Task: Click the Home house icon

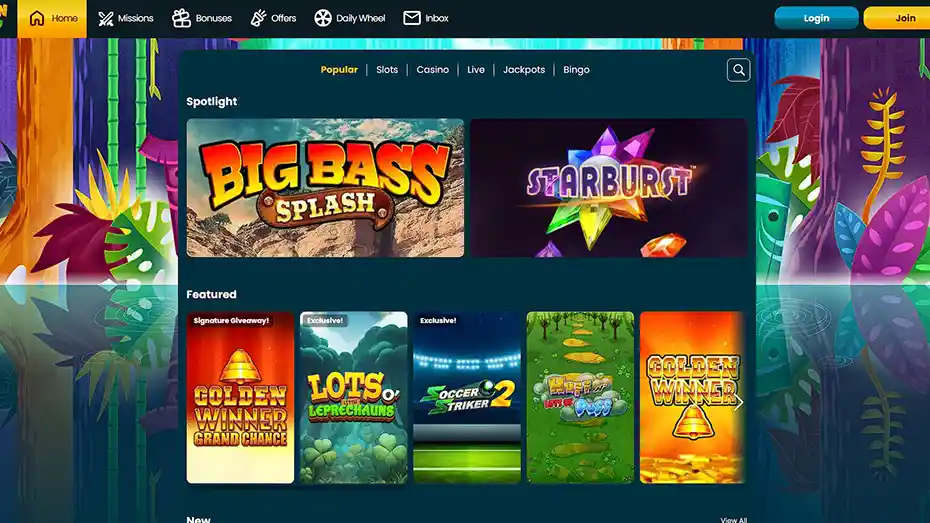Action: 37,18
